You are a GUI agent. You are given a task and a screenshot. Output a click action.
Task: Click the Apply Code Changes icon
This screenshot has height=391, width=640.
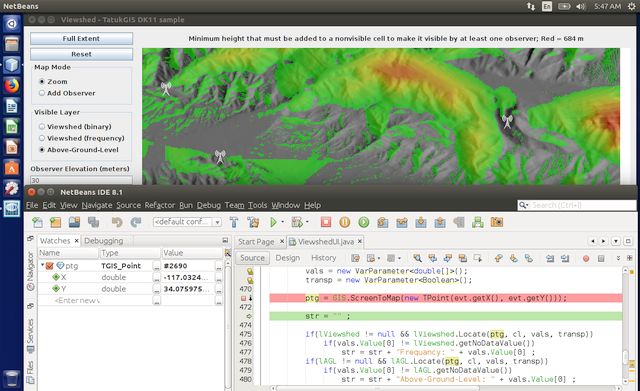[x=478, y=222]
